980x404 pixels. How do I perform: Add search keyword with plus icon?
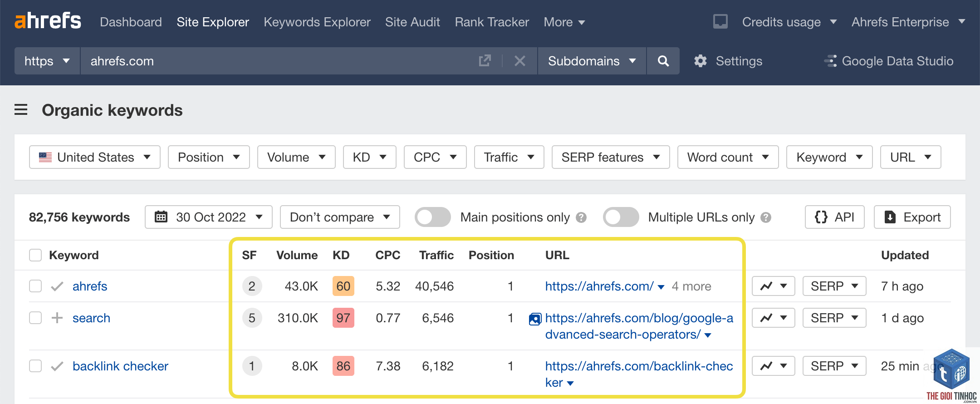tap(57, 318)
